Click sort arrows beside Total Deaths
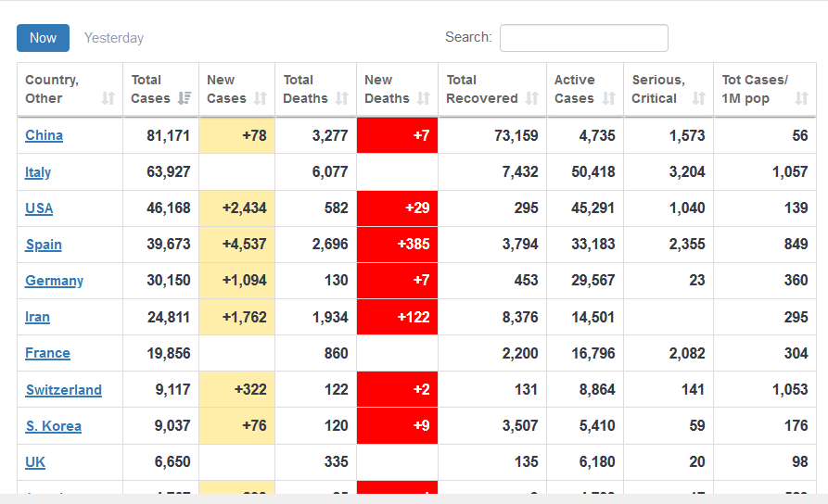Viewport: 828px width, 504px height. [342, 98]
